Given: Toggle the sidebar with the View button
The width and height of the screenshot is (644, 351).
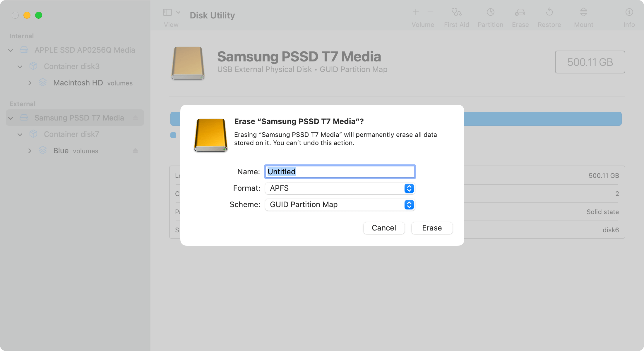Looking at the screenshot, I should tap(167, 12).
